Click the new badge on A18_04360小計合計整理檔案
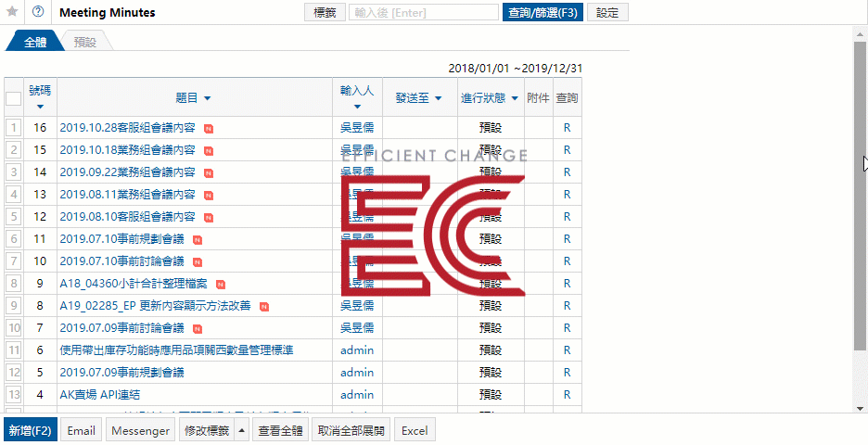The width and height of the screenshot is (868, 445). (x=221, y=285)
